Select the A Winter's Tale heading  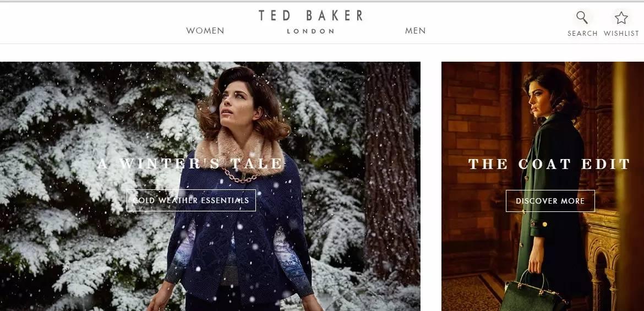pos(190,164)
